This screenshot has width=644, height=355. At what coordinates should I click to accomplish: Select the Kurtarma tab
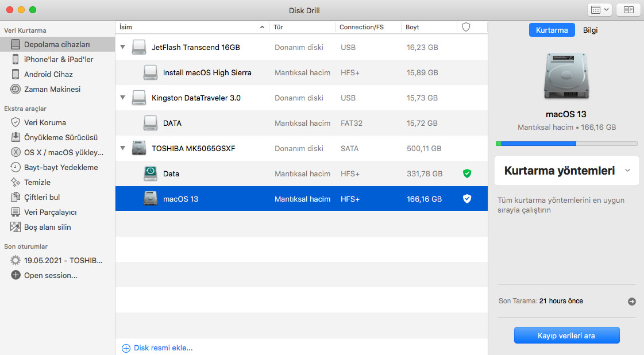[552, 30]
